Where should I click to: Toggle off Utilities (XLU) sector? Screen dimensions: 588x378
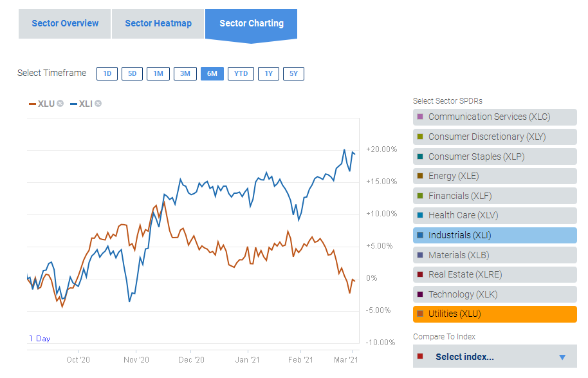[x=494, y=314]
